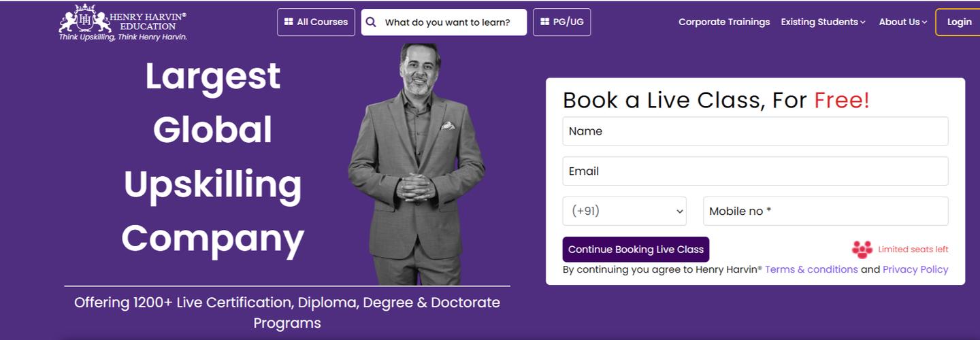Click the grid icon beside All Courses

click(289, 22)
